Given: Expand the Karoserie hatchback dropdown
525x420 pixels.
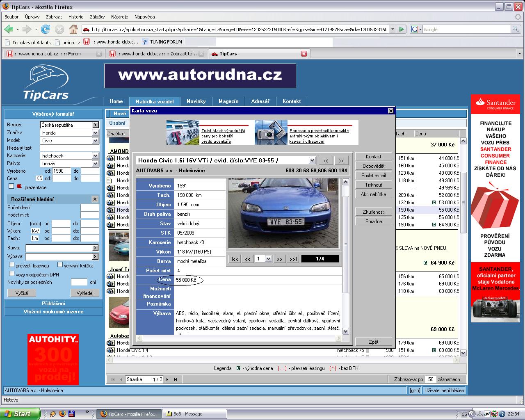Looking at the screenshot, I should pos(95,156).
